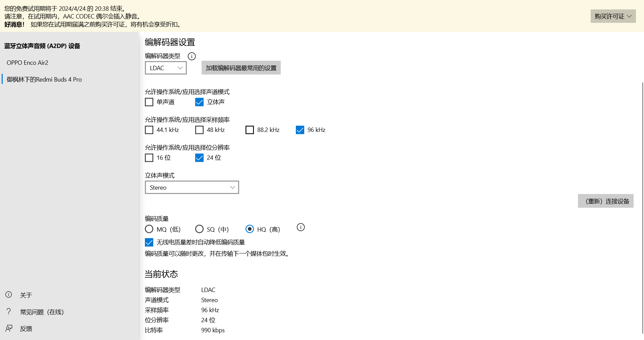Toggle the 16 位 bit depth checkbox
Screen dimensions: 644x340
149,158
